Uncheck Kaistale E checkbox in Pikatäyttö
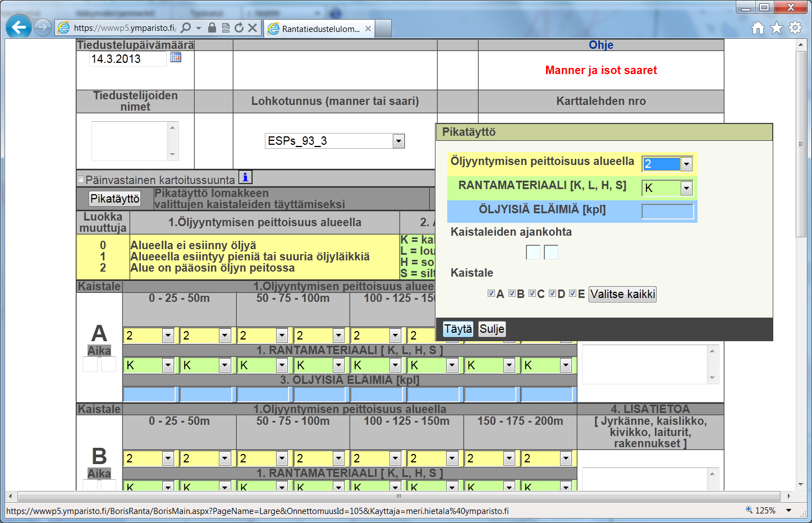The width and height of the screenshot is (812, 523). pos(572,293)
